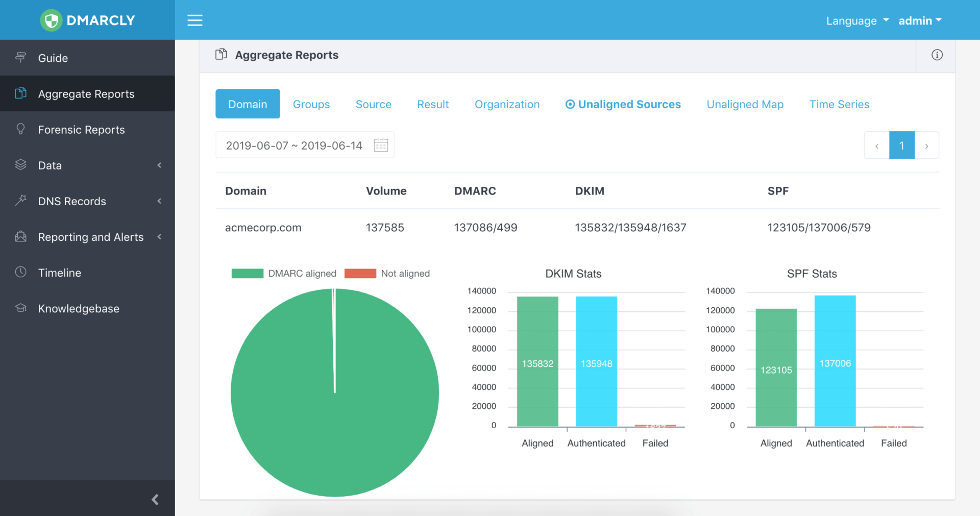The image size is (980, 516).
Task: Open the admin user menu
Action: click(920, 21)
